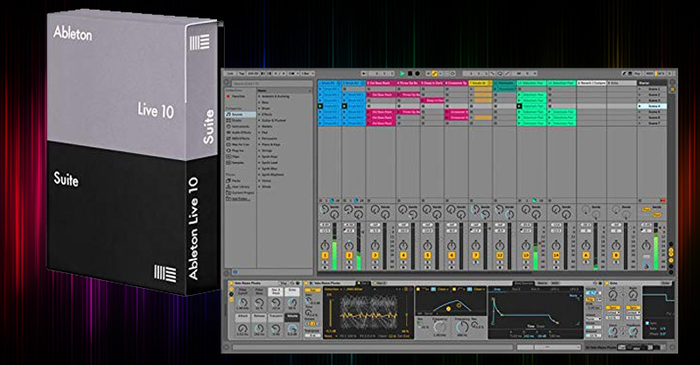The width and height of the screenshot is (700, 365).
Task: Select the Echo return track header
Action: click(621, 83)
